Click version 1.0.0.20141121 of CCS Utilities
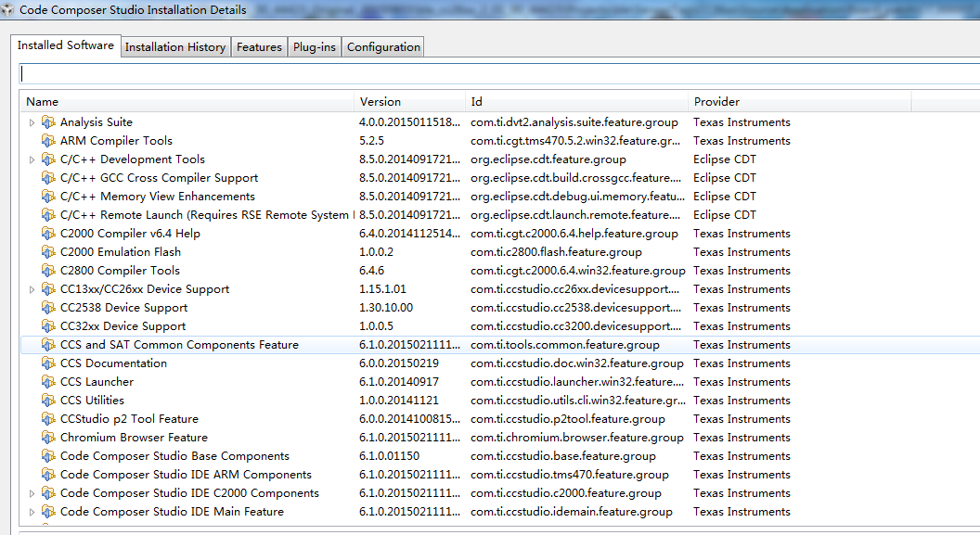This screenshot has height=535, width=980. [x=399, y=401]
